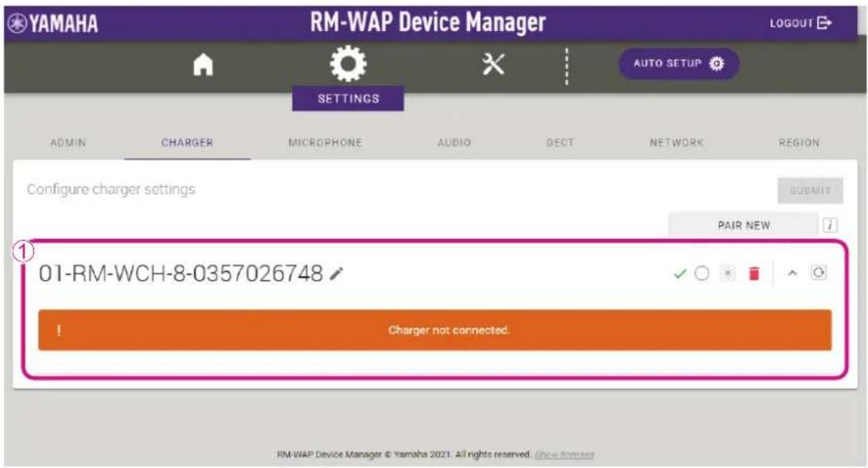The image size is (868, 468).
Task: Click the RM-WAP Device Manager title
Action: click(428, 22)
